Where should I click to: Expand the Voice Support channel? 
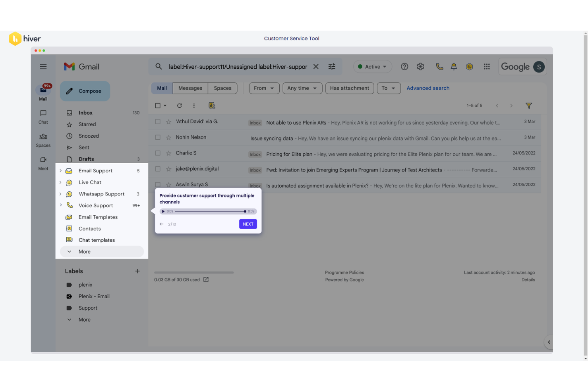point(60,205)
